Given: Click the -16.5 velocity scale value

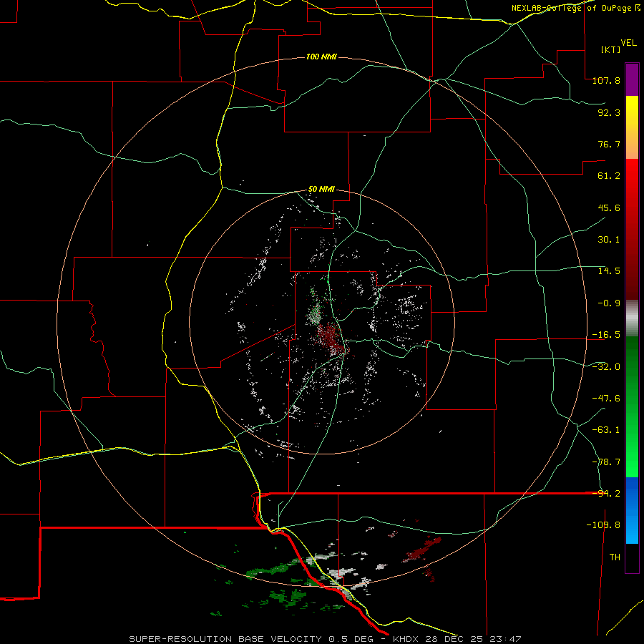Looking at the screenshot, I should coord(606,335).
